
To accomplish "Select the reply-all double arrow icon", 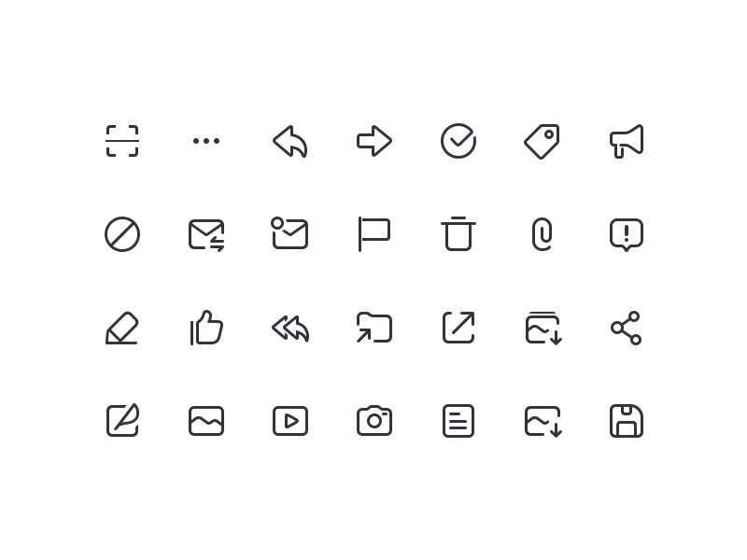I will [x=290, y=329].
